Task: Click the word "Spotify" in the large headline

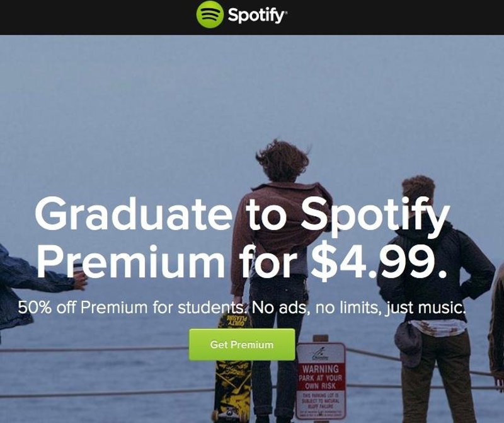Action: pos(374,215)
